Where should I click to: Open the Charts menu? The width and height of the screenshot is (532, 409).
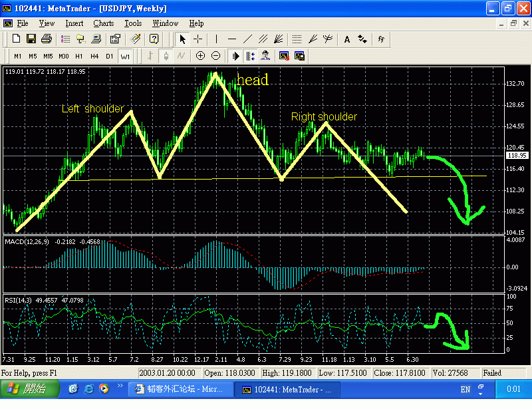tap(103, 23)
